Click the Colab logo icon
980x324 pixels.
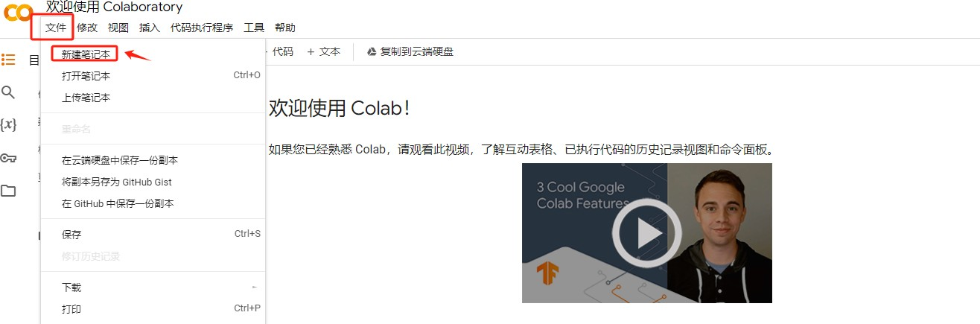[17, 12]
